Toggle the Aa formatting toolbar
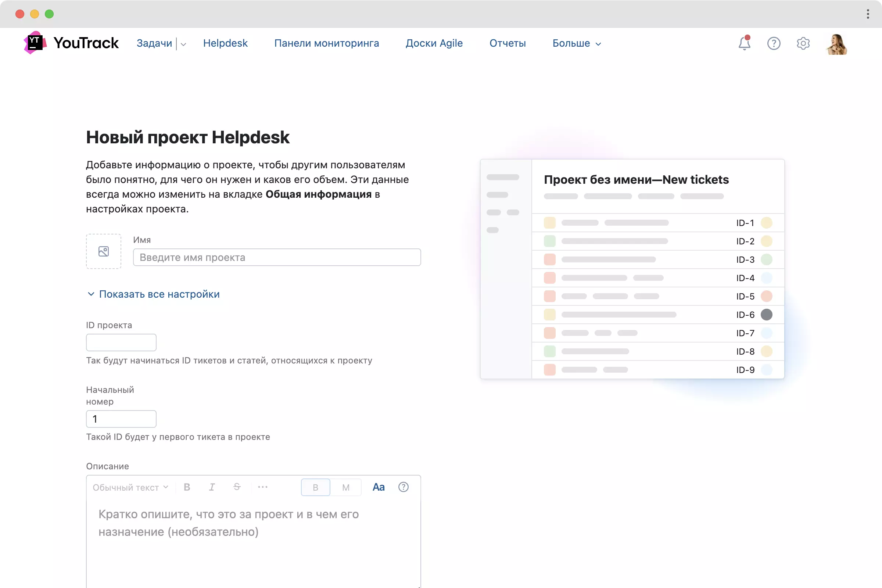Viewport: 882px width, 588px height. pos(379,487)
